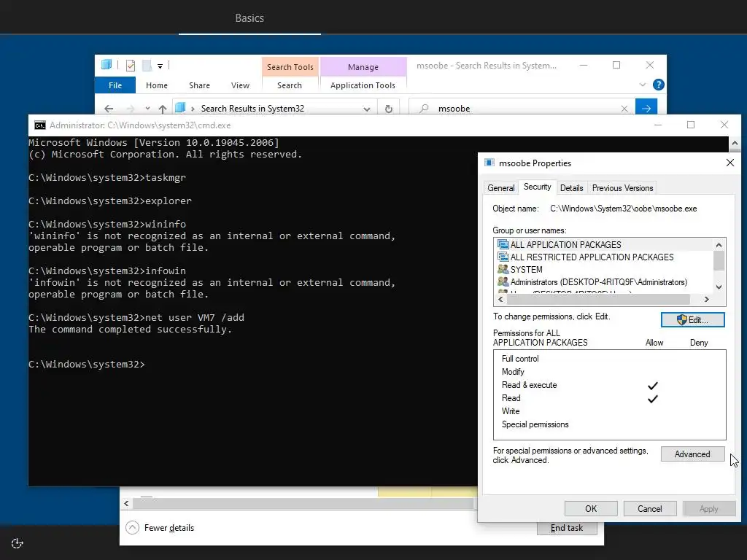The height and width of the screenshot is (560, 747).
Task: Click the properties checkmark icon in quick access toolbar
Action: point(131,65)
